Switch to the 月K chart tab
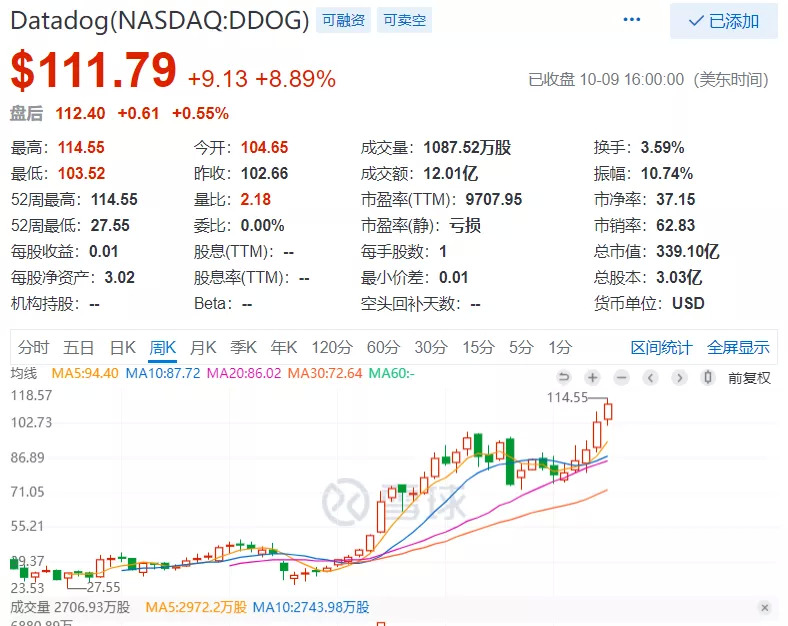The image size is (788, 626). pos(203,347)
